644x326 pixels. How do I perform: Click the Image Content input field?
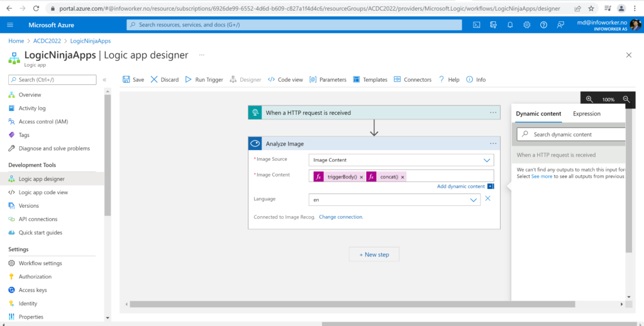point(401,175)
